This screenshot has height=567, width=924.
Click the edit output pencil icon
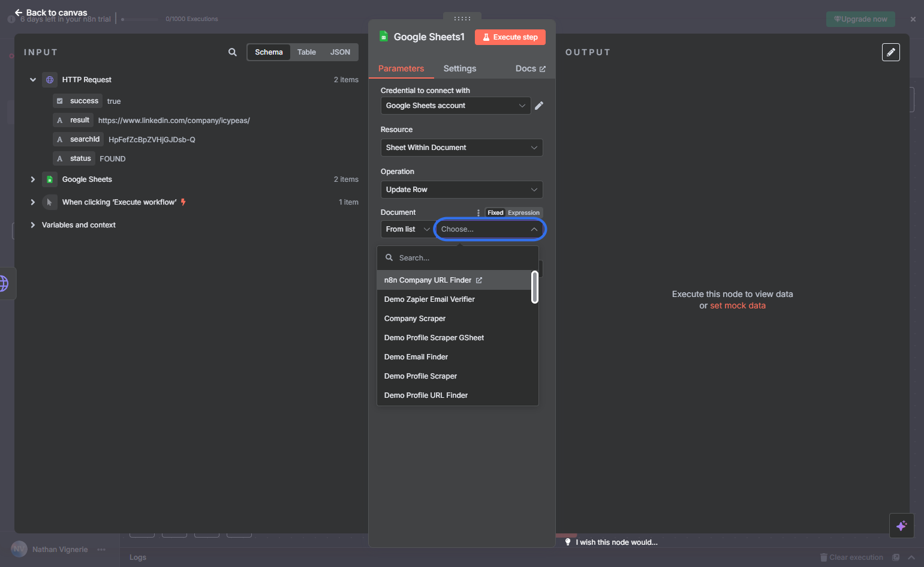click(891, 52)
